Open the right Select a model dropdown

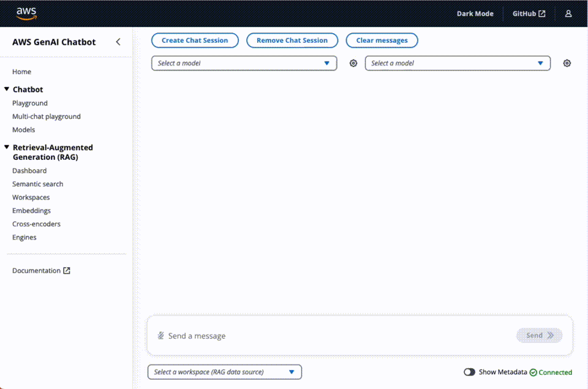458,63
